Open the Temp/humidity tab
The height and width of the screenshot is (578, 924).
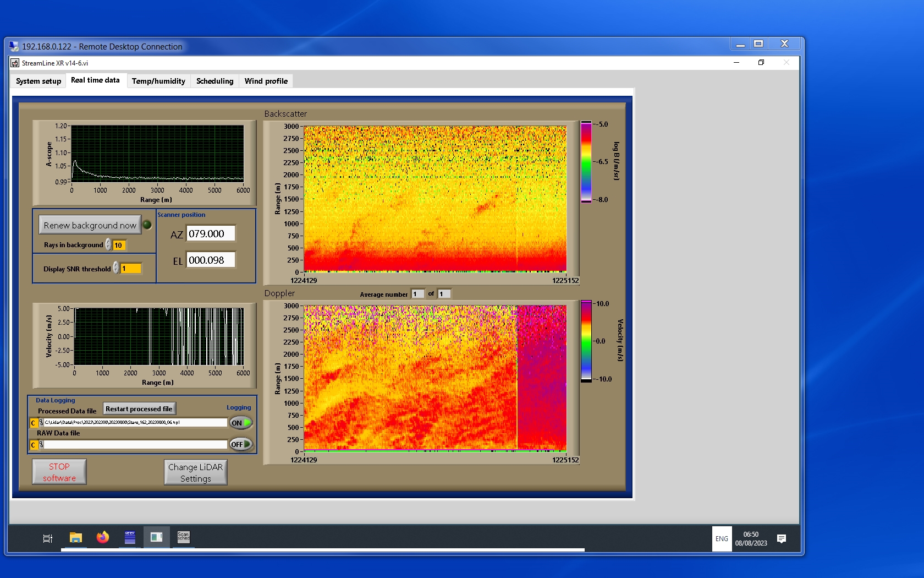[x=158, y=81]
